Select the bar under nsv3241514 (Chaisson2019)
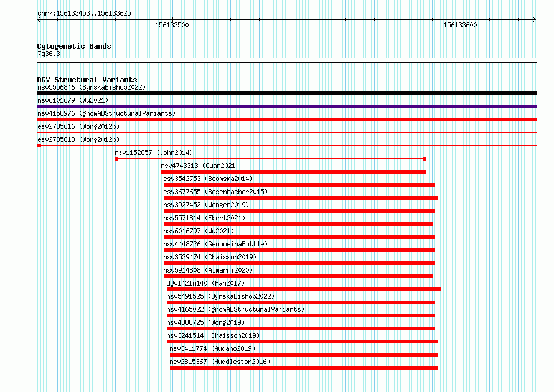Viewport: 554px width, 392px height. (302, 342)
